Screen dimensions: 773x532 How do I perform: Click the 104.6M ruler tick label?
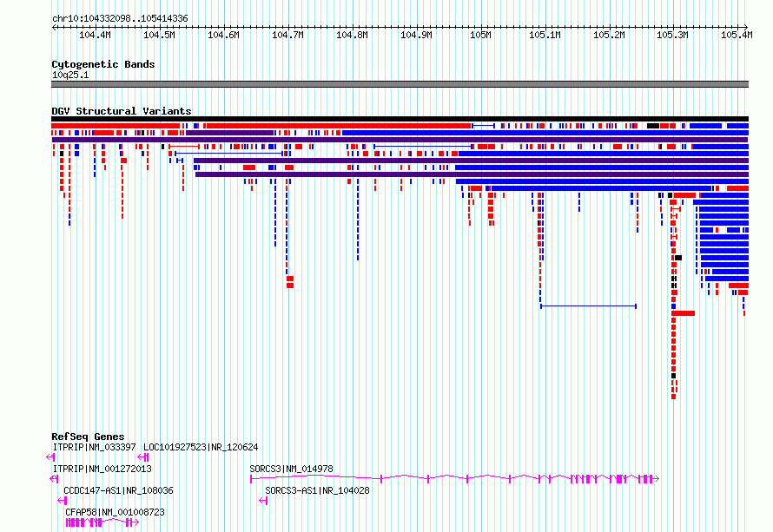point(223,35)
